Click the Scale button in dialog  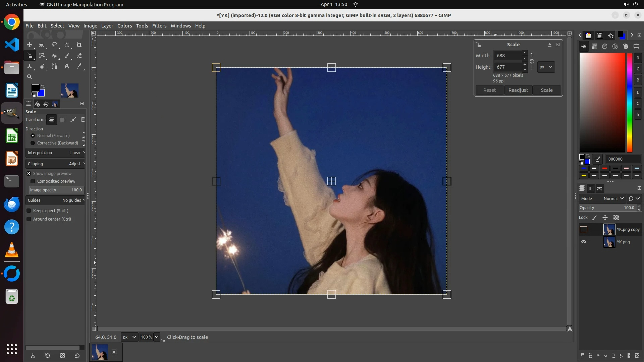point(546,90)
